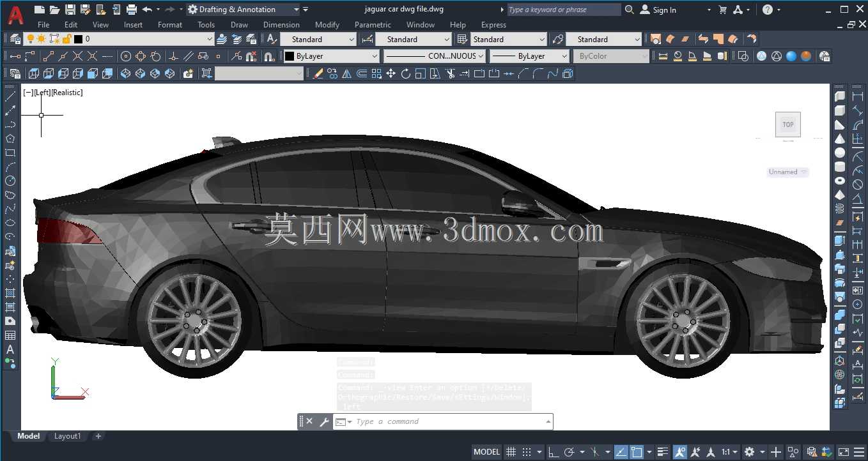Click the Text Style icon
Image resolution: width=868 pixels, height=461 pixels.
tap(271, 40)
